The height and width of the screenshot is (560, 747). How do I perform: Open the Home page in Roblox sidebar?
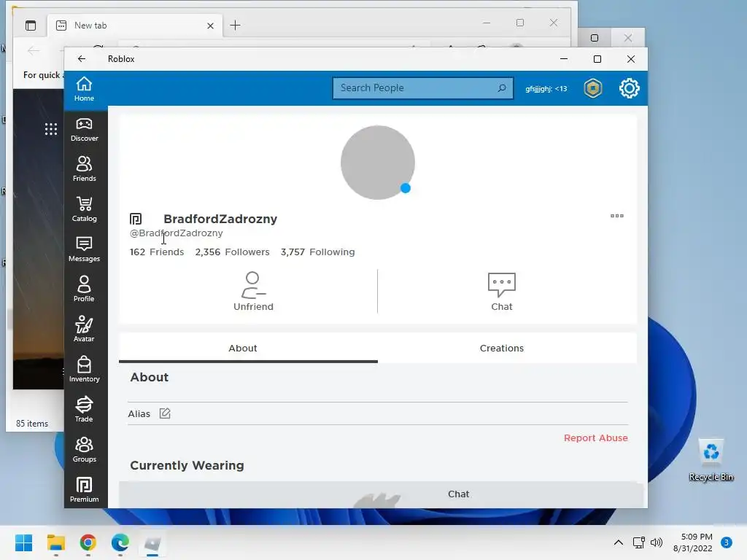[84, 89]
